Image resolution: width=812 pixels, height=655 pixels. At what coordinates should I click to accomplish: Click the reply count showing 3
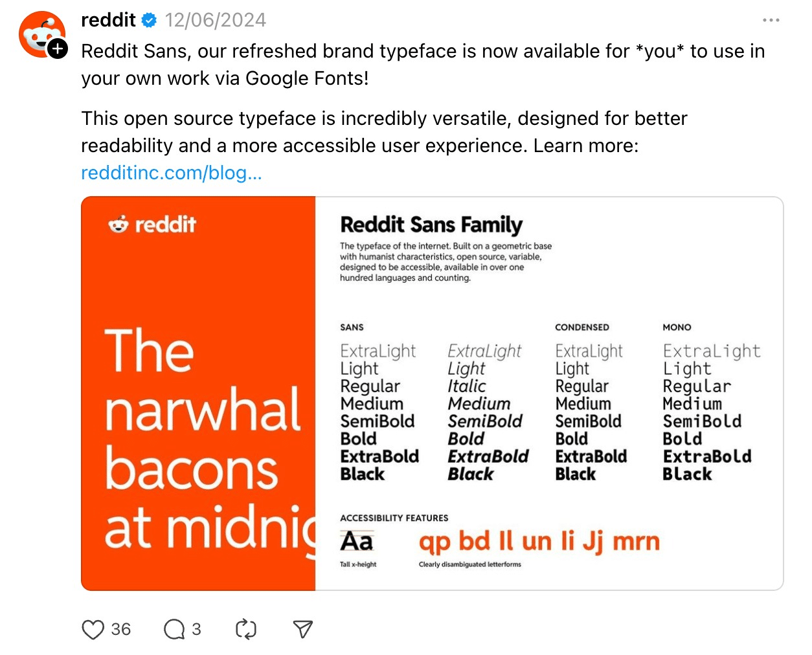point(197,628)
